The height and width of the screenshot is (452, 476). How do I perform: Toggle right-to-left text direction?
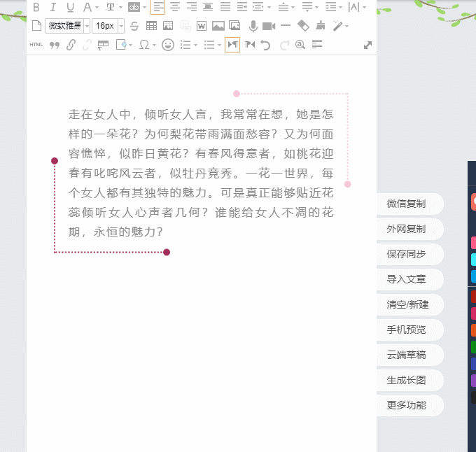250,45
